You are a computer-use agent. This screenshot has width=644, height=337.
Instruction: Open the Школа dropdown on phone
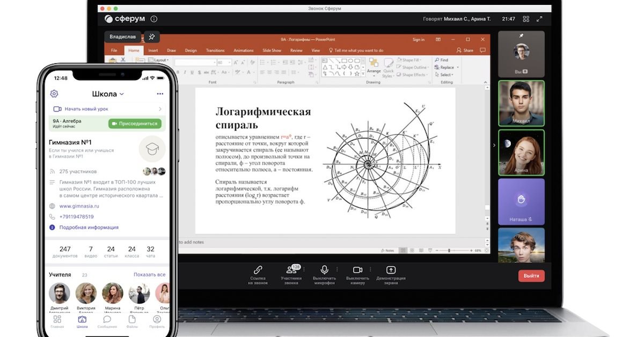(107, 94)
